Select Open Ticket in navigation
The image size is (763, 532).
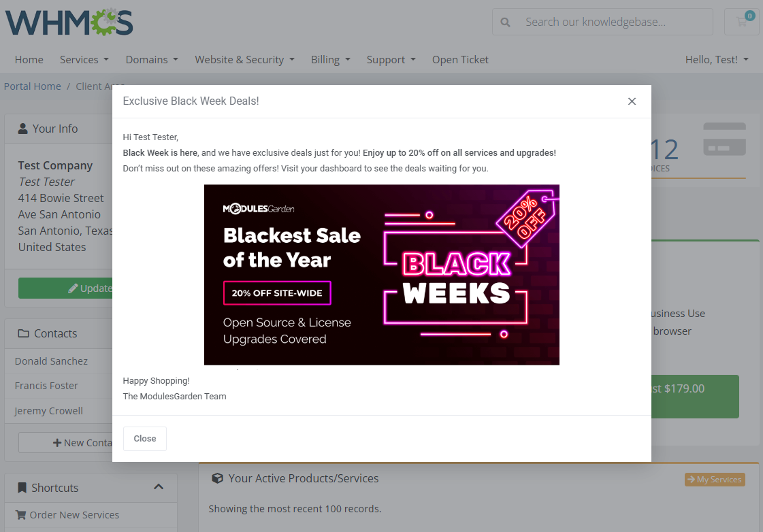point(460,60)
